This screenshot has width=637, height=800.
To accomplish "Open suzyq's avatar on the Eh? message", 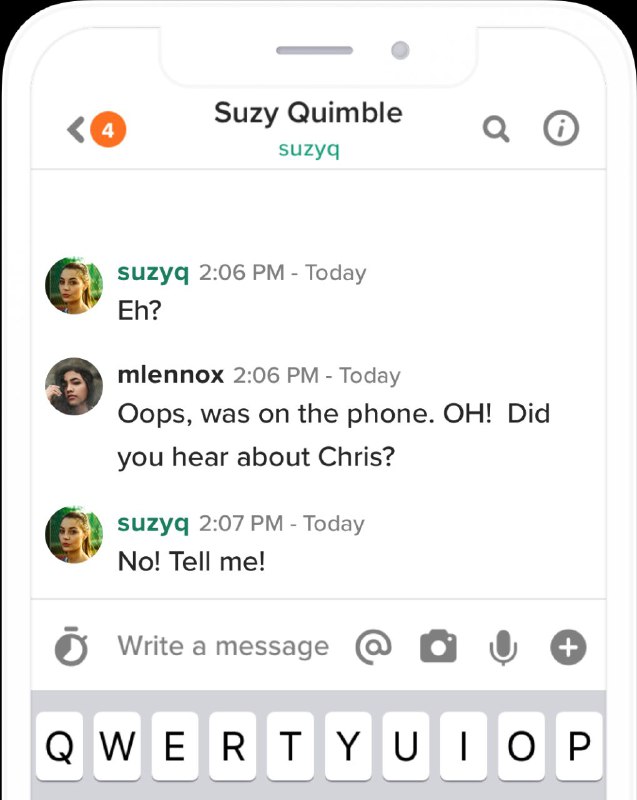I will tap(74, 286).
